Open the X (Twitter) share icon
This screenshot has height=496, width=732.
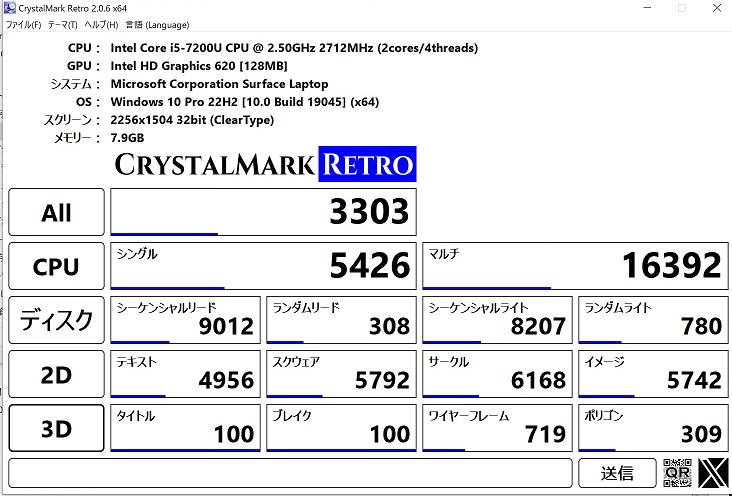coord(713,473)
